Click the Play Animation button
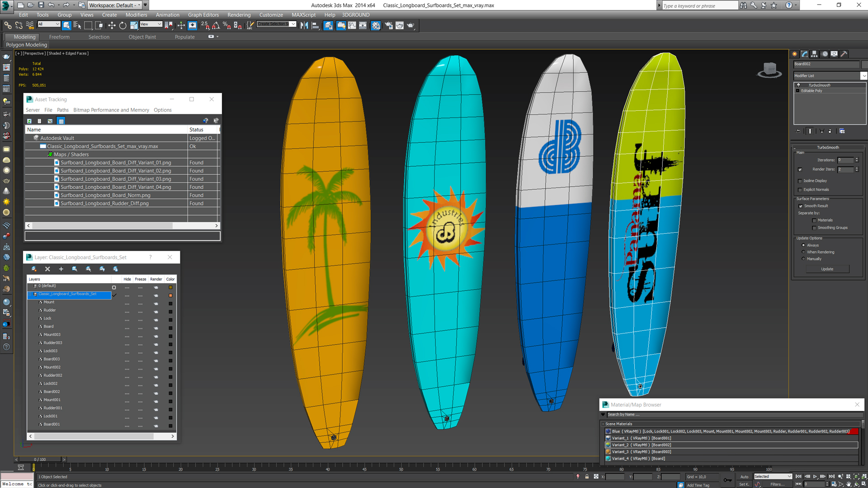The height and width of the screenshot is (488, 868). pyautogui.click(x=815, y=477)
